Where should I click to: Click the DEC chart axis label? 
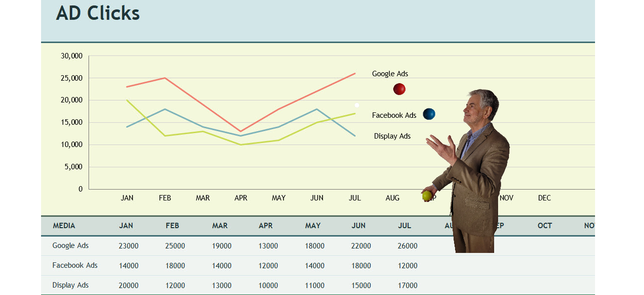click(545, 198)
